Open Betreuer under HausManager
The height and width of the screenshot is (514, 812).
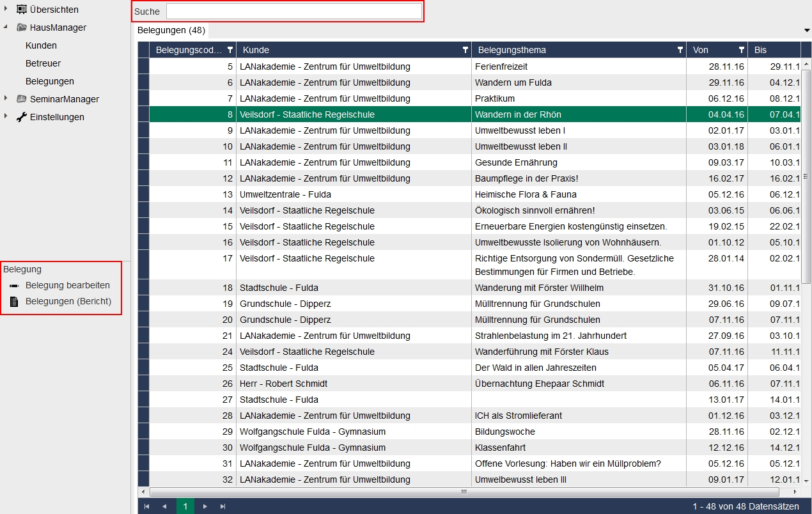coord(43,63)
